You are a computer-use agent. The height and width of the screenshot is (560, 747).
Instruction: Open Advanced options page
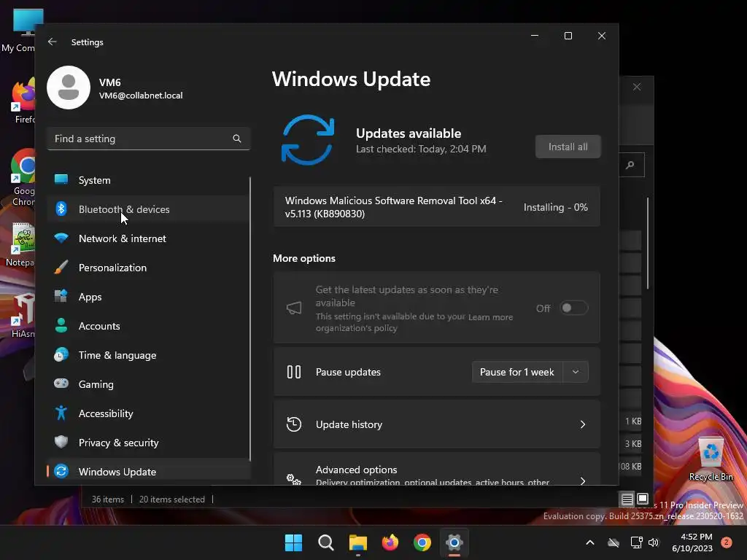[x=436, y=469]
